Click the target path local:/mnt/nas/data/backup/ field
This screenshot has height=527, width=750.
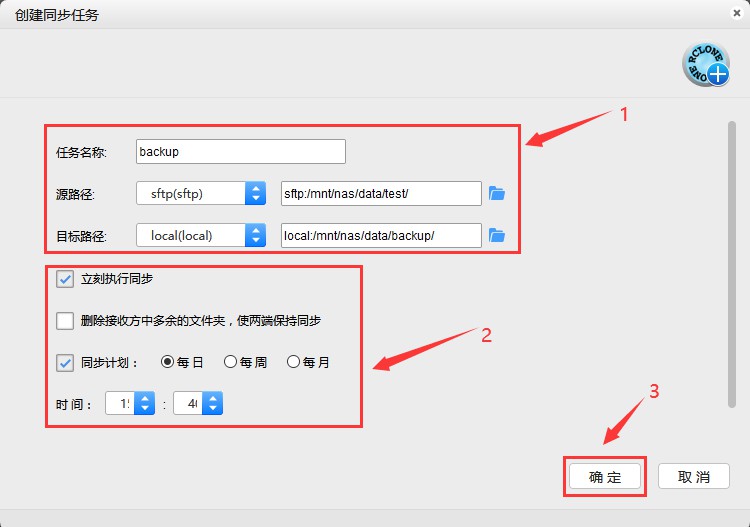point(381,235)
